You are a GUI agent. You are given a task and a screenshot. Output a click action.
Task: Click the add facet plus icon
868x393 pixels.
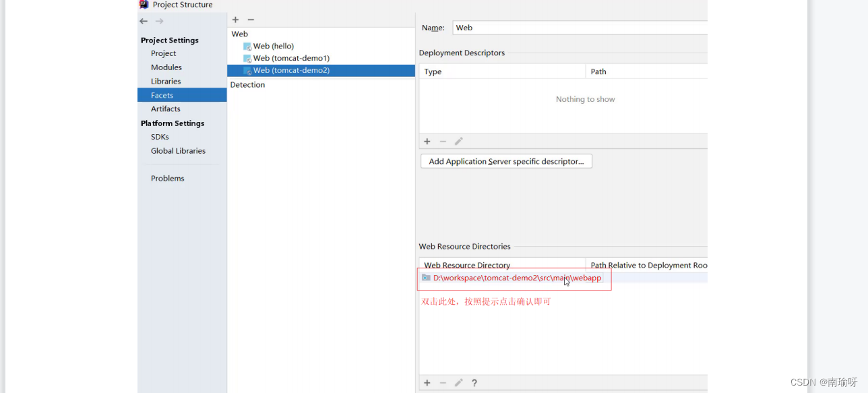pyautogui.click(x=235, y=20)
